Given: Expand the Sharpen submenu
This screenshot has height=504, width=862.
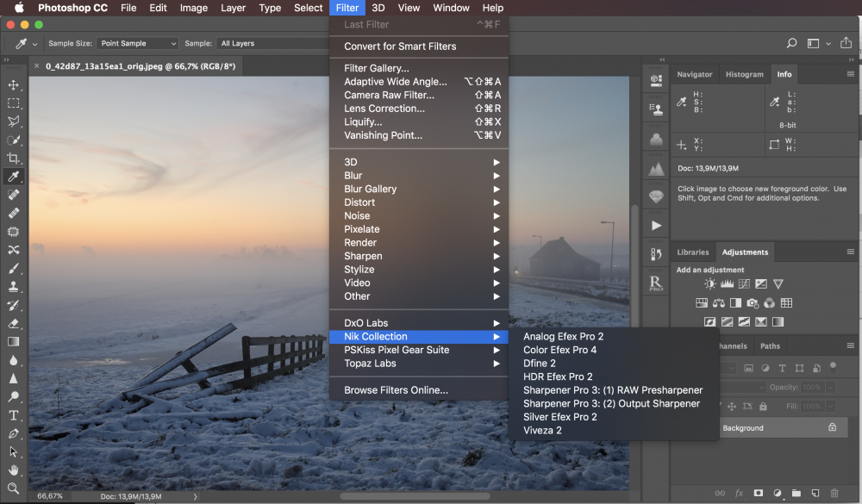Looking at the screenshot, I should pos(419,256).
